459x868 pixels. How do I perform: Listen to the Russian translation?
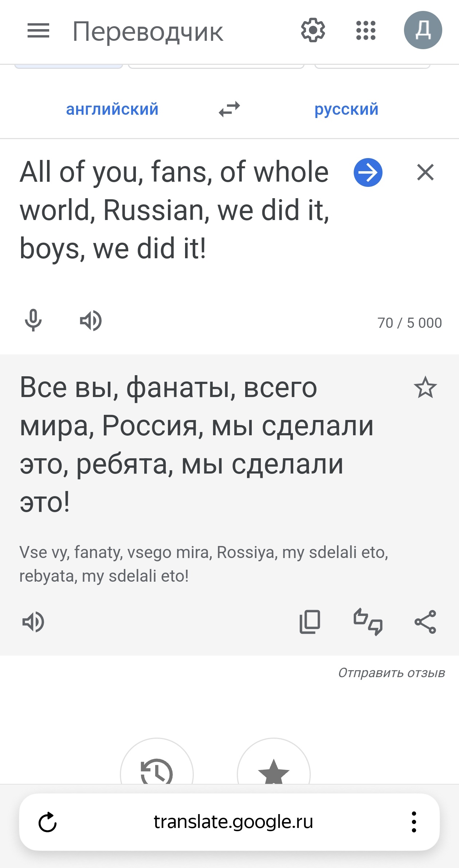33,622
